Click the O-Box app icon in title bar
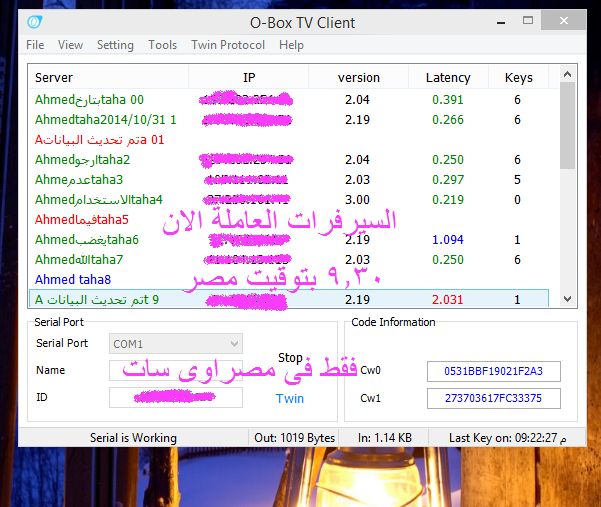Screen dimensions: 601x507 pyautogui.click(x=34, y=22)
